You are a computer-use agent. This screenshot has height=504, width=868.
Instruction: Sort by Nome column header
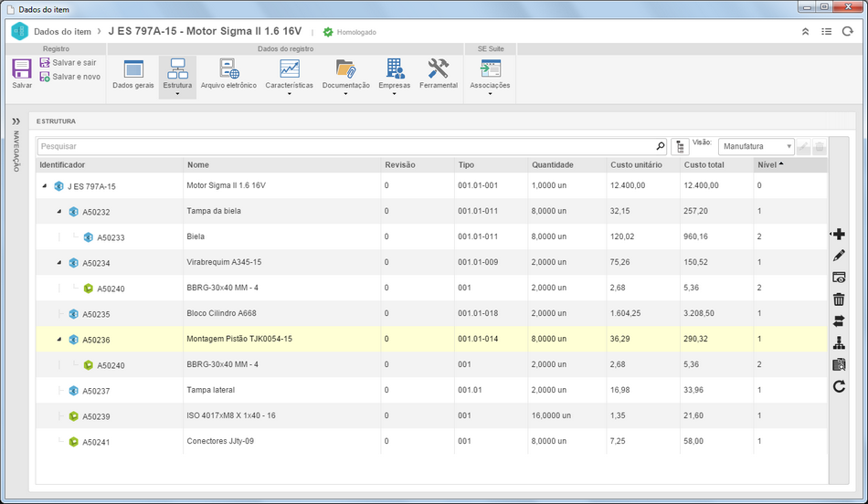(282, 165)
